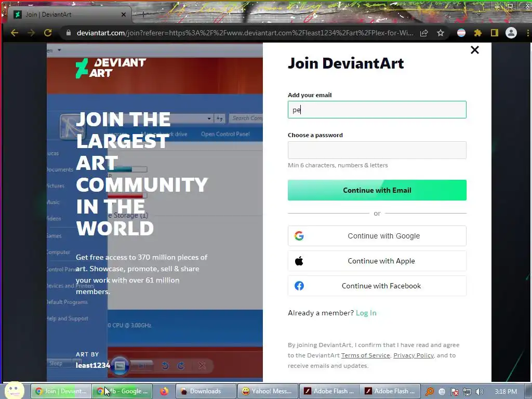Open the browser side panel
This screenshot has width=532, height=399.
(x=495, y=33)
